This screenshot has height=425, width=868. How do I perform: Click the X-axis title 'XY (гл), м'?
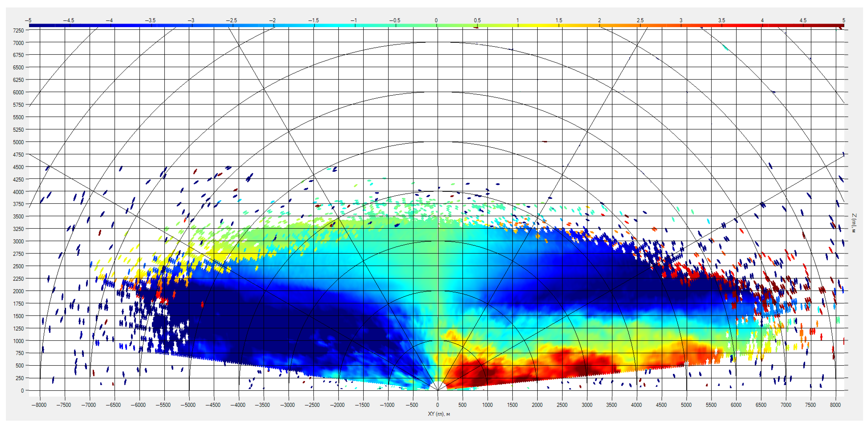(x=439, y=414)
